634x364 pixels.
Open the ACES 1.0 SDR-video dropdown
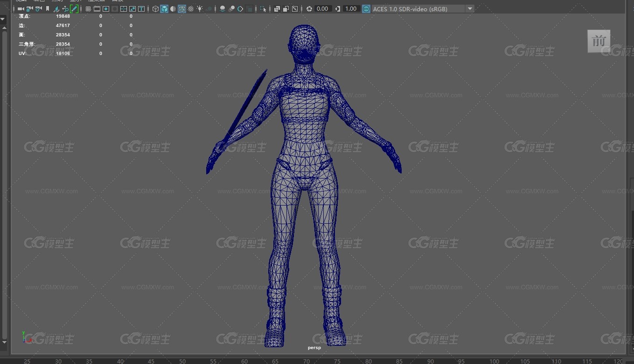click(423, 9)
